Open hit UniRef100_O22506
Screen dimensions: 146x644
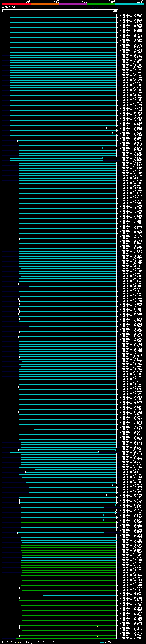click(x=131, y=25)
